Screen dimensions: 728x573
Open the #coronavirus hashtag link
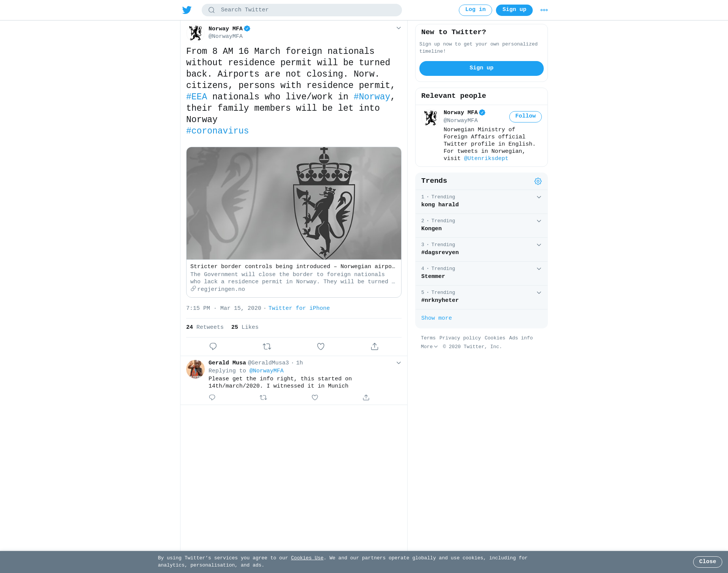click(x=217, y=131)
